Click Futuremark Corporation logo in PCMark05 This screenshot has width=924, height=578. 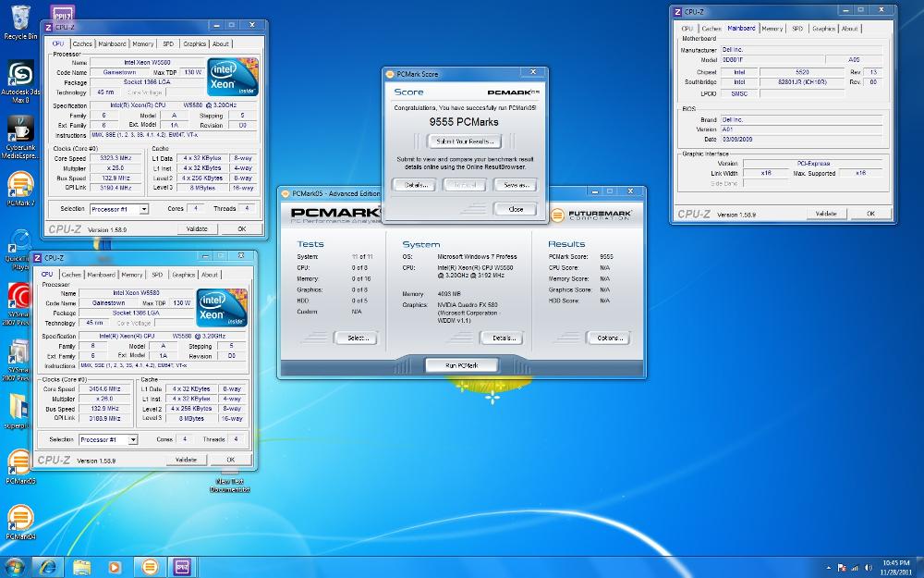click(x=591, y=215)
